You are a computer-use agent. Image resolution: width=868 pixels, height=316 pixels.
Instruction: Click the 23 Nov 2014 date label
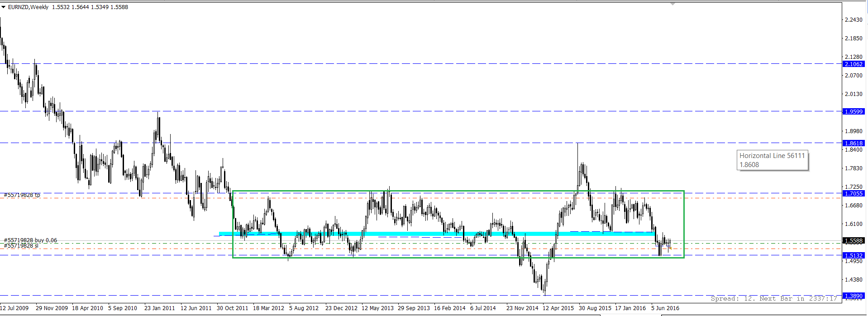pos(523,308)
